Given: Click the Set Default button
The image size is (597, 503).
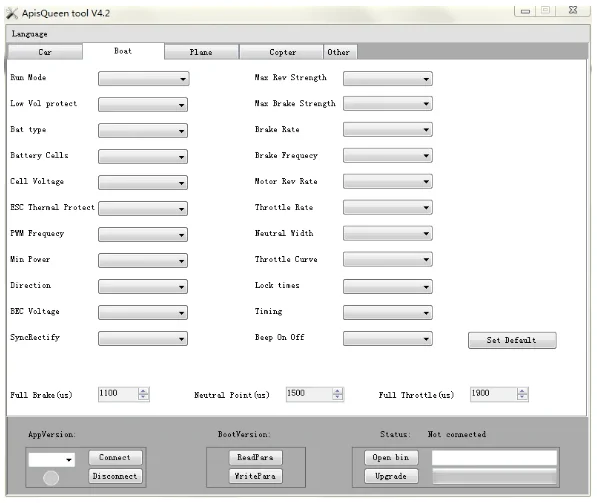Looking at the screenshot, I should pos(512,340).
